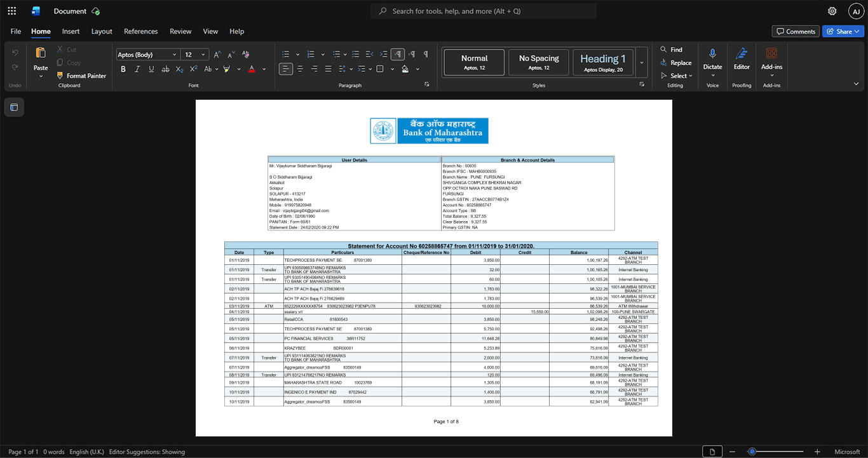
Task: Toggle show paragraph marks
Action: (426, 55)
